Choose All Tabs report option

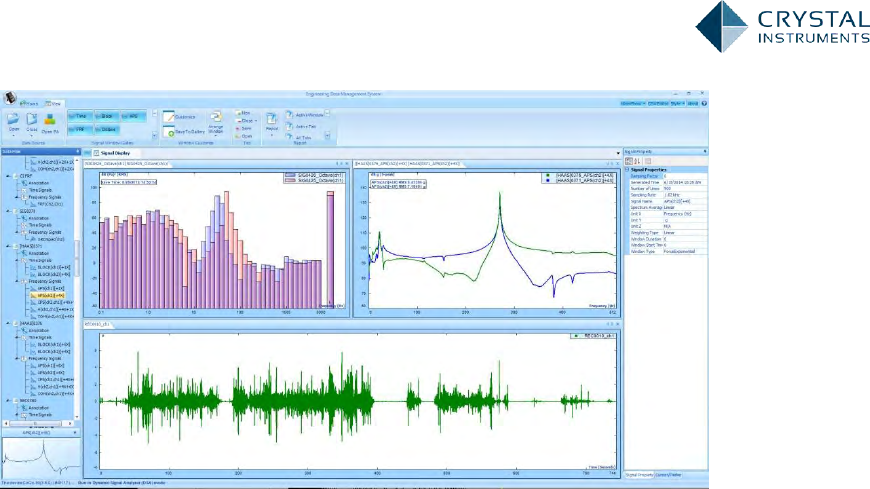299,137
